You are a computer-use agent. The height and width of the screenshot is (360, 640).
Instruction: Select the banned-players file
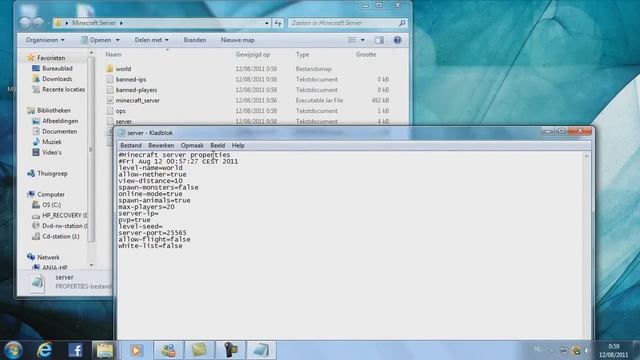point(136,90)
